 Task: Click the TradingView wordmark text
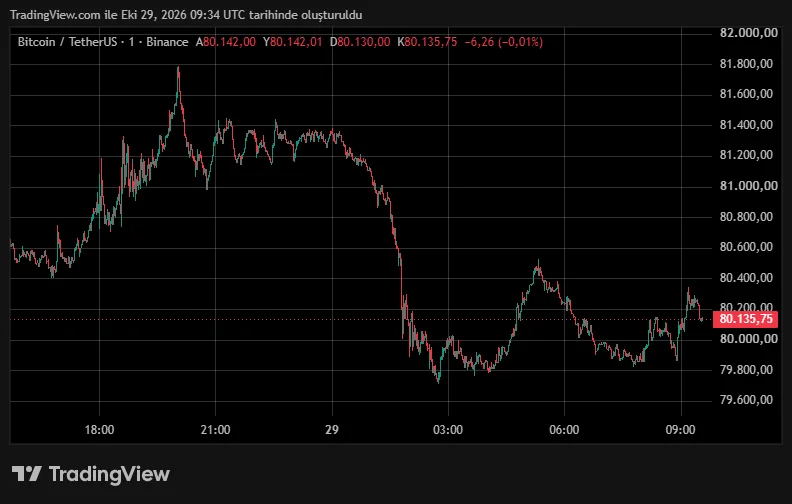[109, 474]
